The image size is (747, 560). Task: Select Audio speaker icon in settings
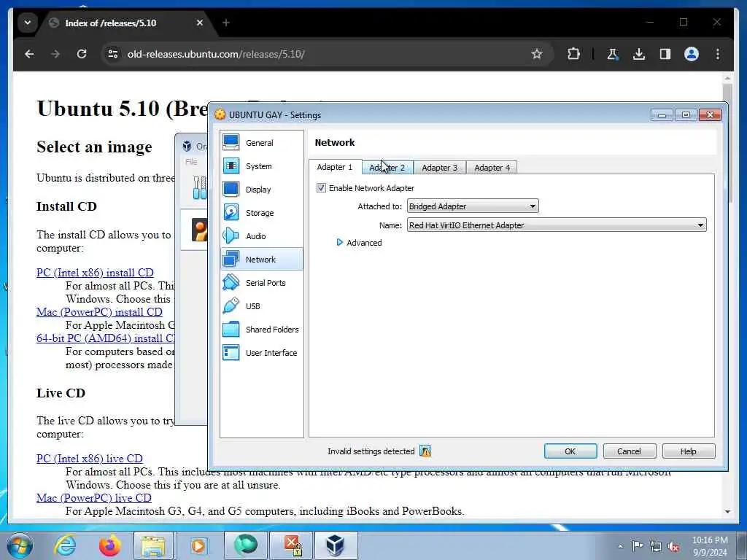point(231,236)
